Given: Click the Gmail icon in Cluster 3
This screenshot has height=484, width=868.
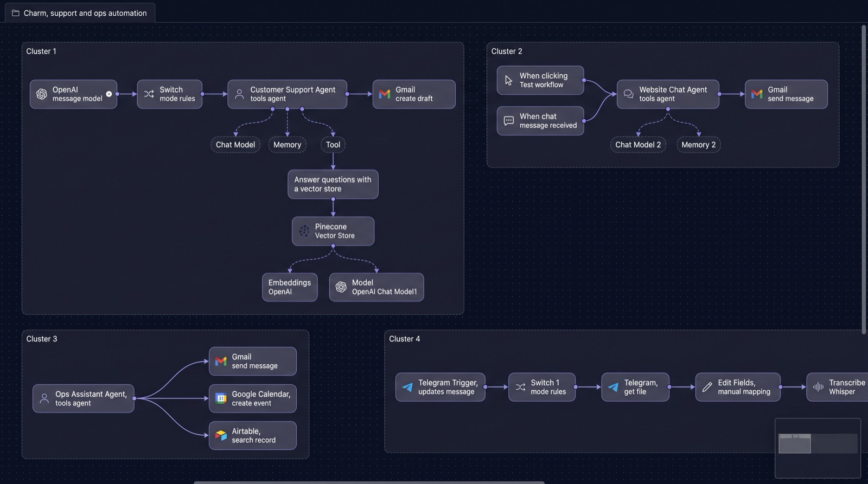Looking at the screenshot, I should [221, 362].
